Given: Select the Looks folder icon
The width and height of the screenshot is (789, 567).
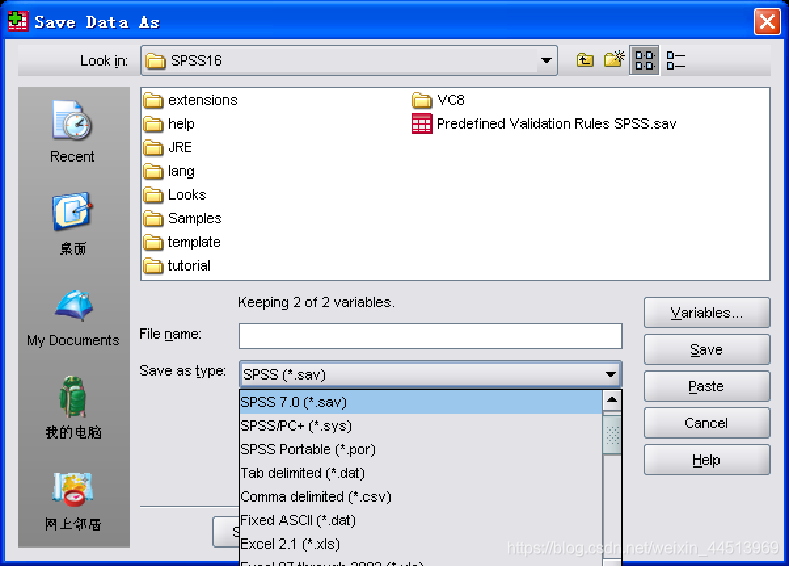Looking at the screenshot, I should click(x=153, y=195).
